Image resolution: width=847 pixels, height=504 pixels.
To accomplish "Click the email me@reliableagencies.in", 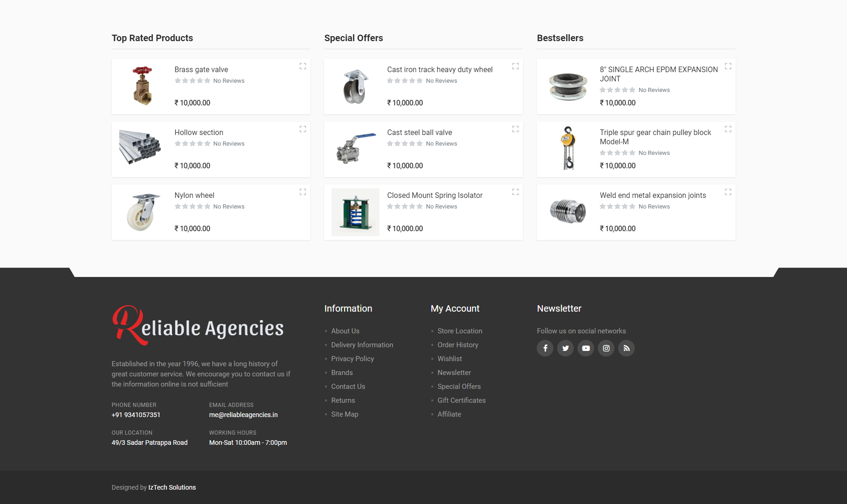I will (243, 415).
